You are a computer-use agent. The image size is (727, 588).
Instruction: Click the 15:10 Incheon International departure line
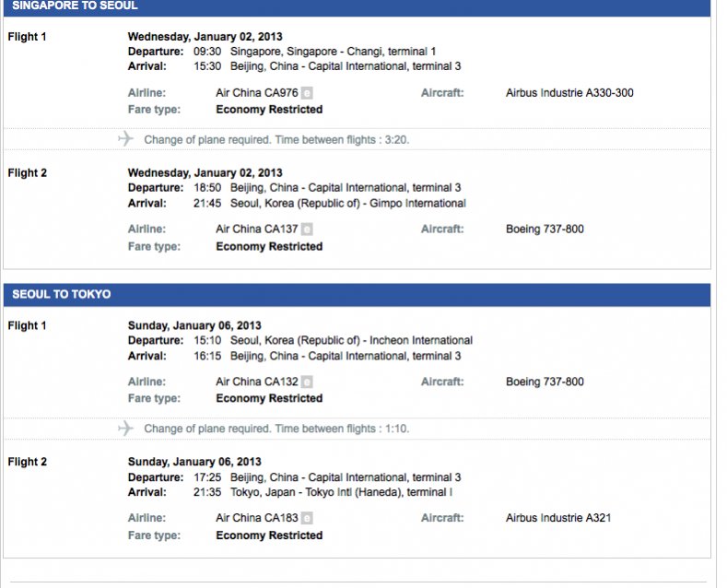click(x=300, y=340)
